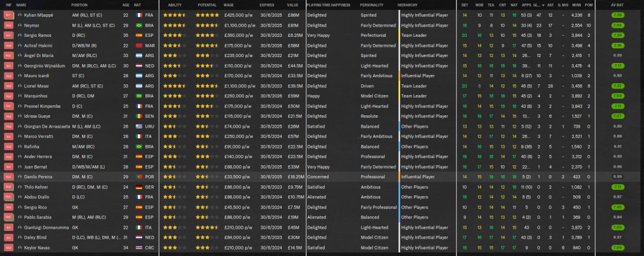644x256 pixels.
Task: Click the £86M value for Kylian Mbappé
Action: point(294,15)
